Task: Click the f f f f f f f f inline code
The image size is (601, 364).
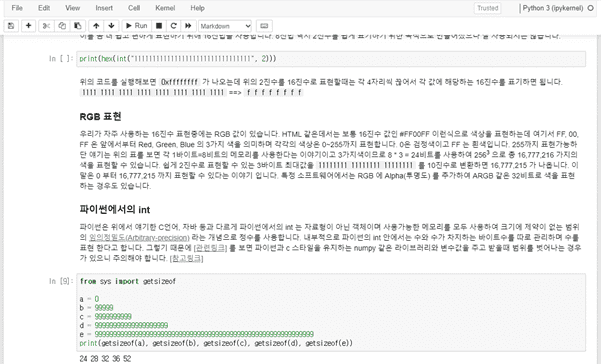Action: [274, 92]
